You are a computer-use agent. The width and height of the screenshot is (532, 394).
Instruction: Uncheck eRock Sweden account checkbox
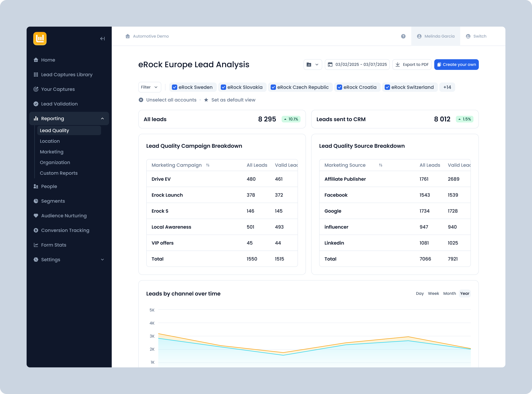175,87
